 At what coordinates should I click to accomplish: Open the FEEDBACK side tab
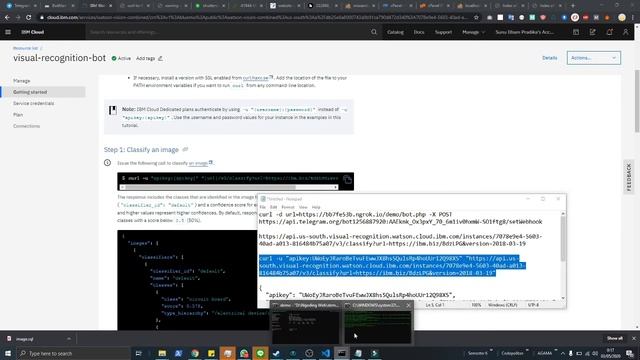(629, 177)
